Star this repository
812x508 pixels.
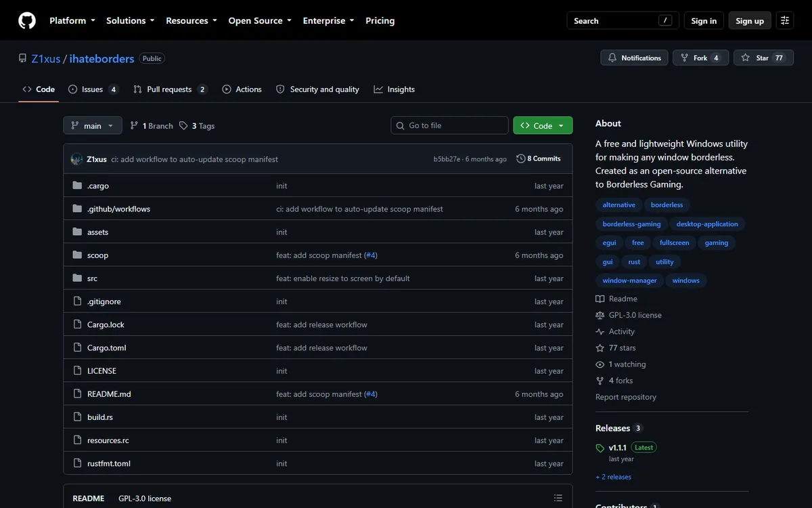coord(763,58)
